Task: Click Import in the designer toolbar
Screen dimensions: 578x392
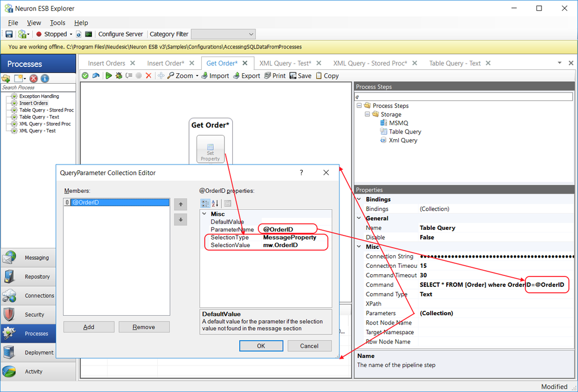Action: (x=215, y=76)
